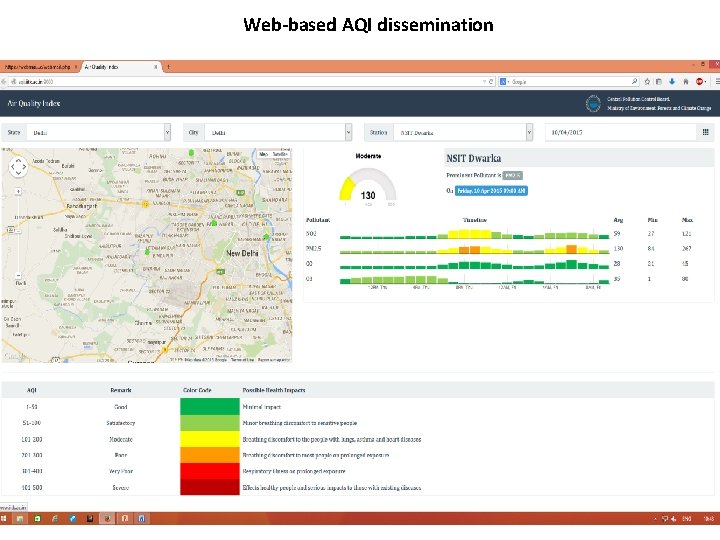Click the AQI range 51-100 cell
The image size is (720, 540).
coord(32,423)
